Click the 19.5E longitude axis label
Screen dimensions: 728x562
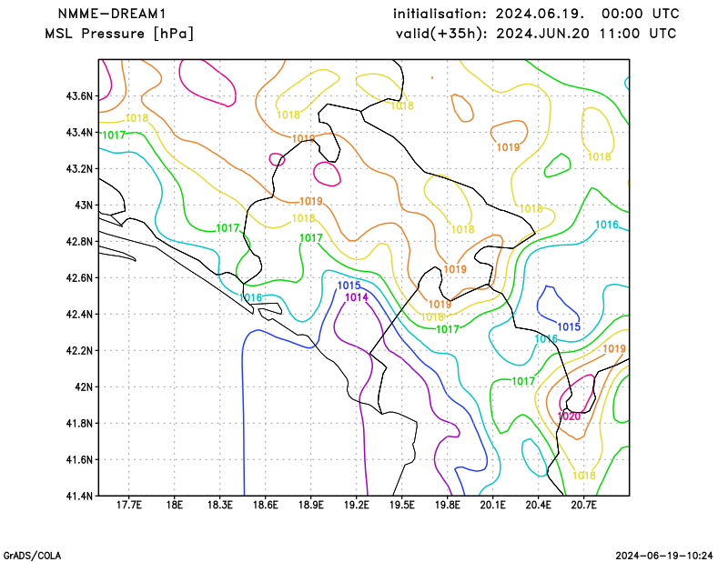click(401, 505)
